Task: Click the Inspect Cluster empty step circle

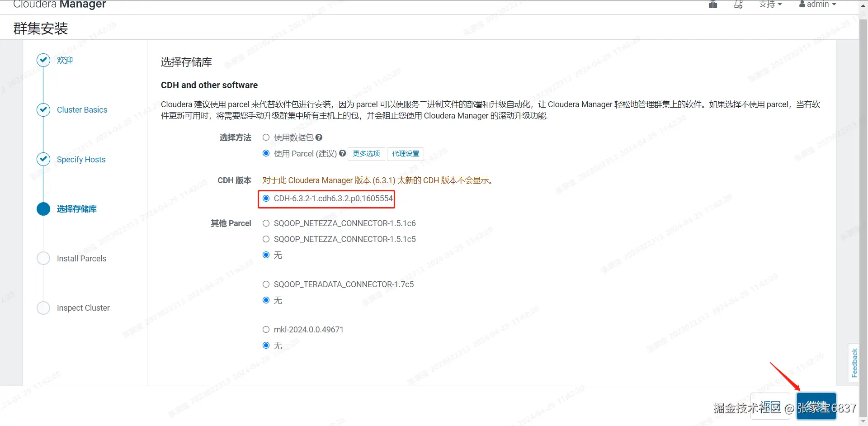Action: click(x=43, y=308)
